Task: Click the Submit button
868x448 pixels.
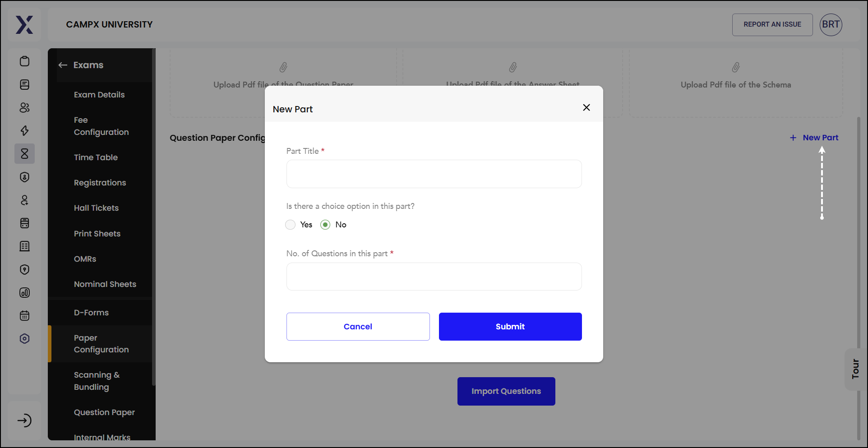Action: (x=510, y=327)
